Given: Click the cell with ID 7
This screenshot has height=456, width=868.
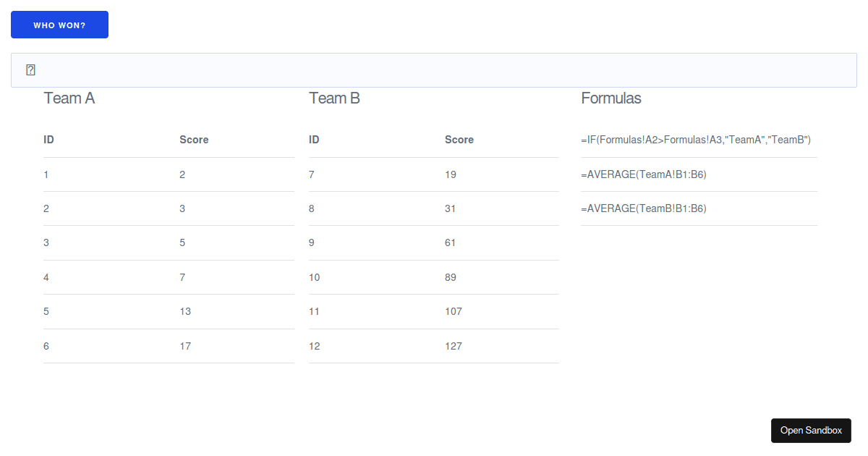Looking at the screenshot, I should click(x=311, y=174).
